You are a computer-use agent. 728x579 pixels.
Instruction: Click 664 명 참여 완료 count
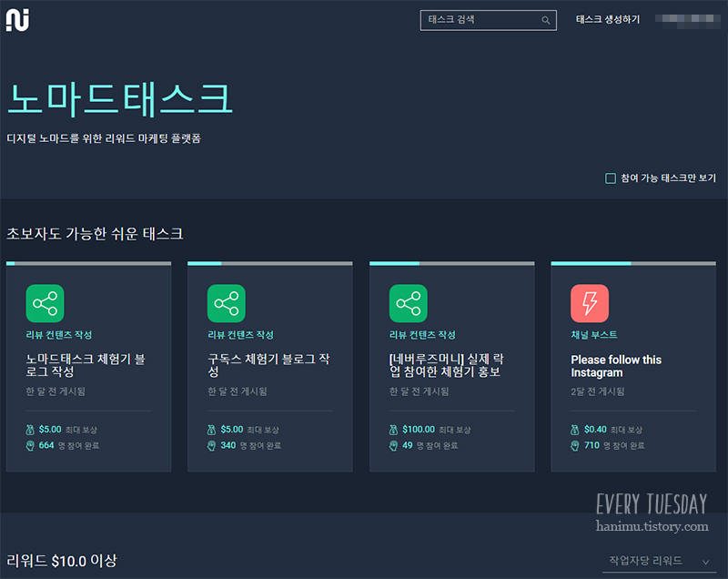(69, 446)
